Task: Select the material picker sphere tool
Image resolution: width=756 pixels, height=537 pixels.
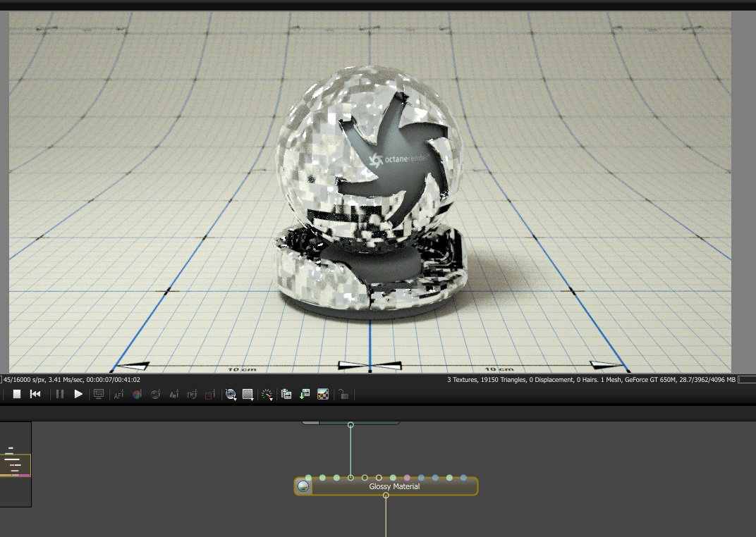Action: click(155, 395)
